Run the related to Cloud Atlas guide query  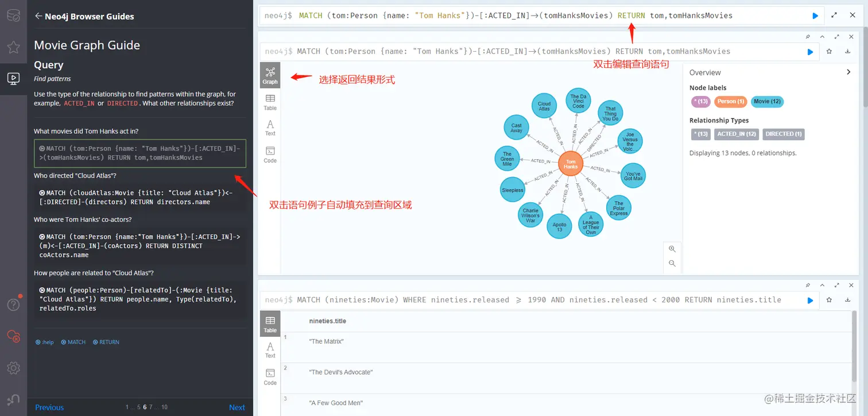(140, 299)
